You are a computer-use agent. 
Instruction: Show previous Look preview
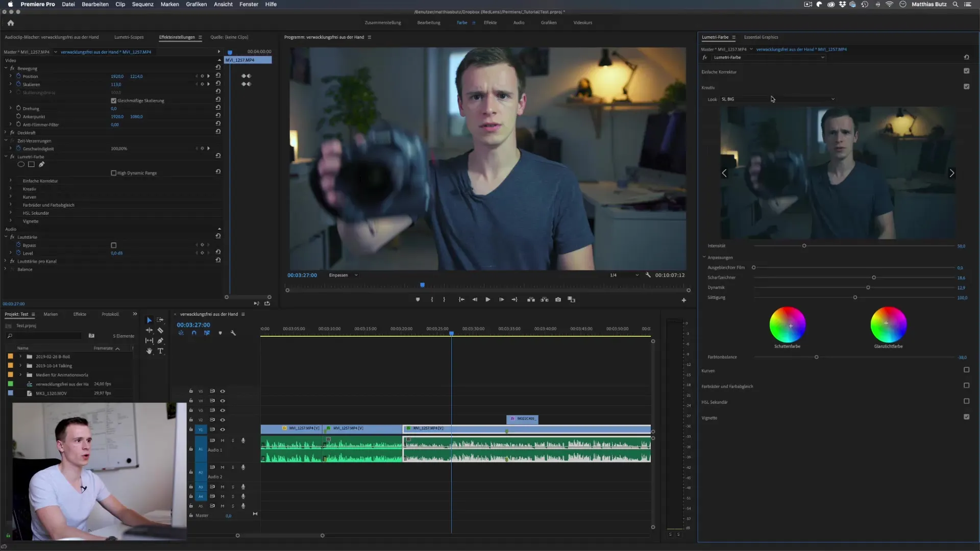pos(724,173)
